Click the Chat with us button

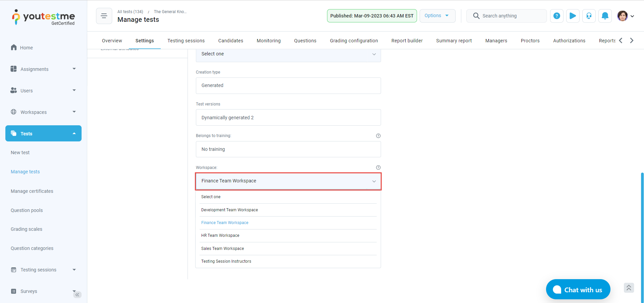(x=578, y=290)
